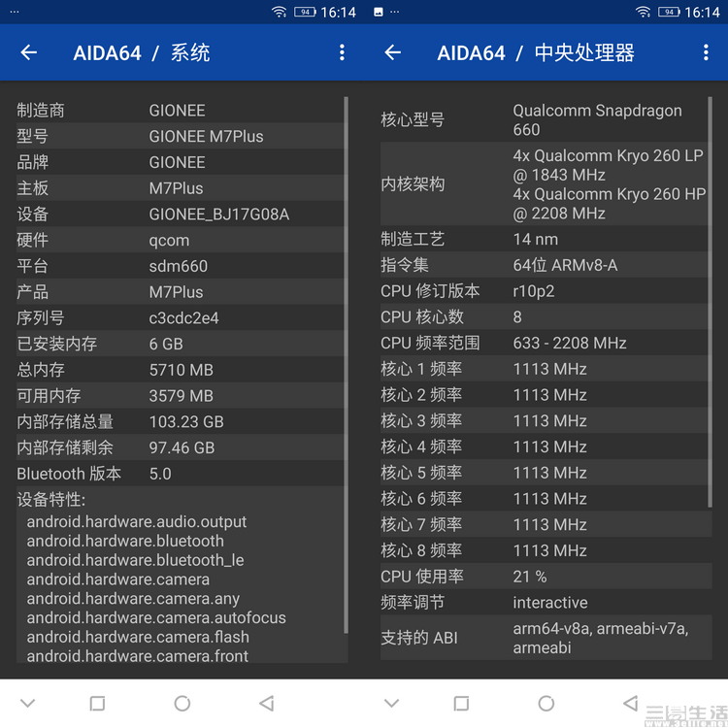Select the 序列号 c3cdc2e4 row

[181, 318]
